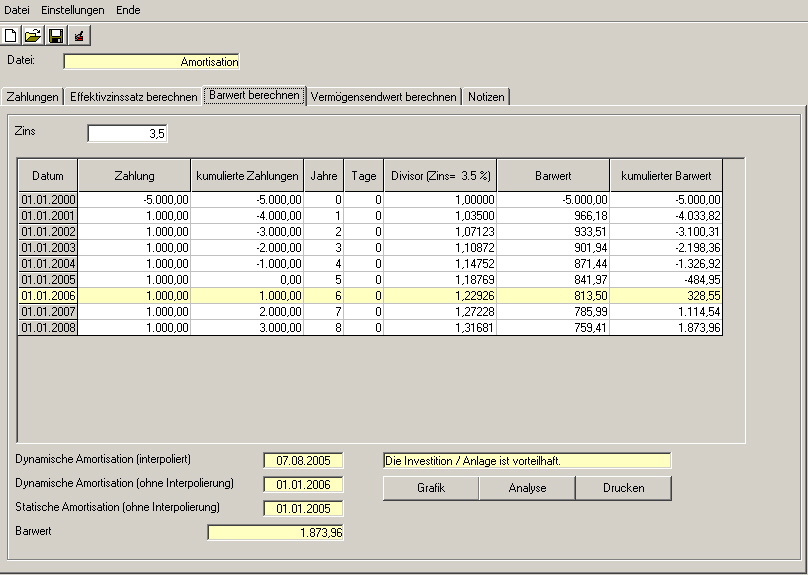Click the Zins input field
The width and height of the screenshot is (808, 575).
tap(128, 133)
